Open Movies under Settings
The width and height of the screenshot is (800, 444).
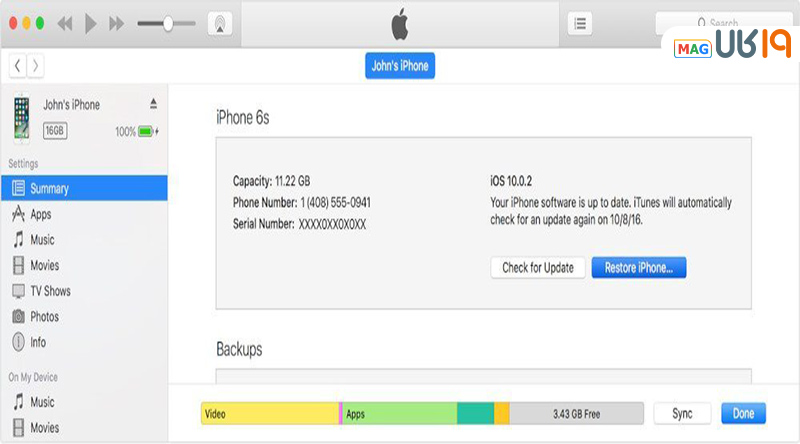click(x=44, y=266)
